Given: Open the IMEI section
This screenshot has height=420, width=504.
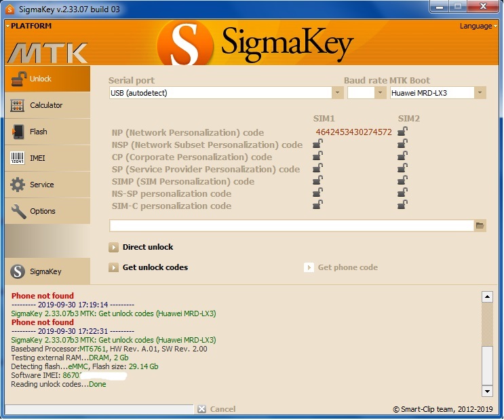Looking at the screenshot, I should coord(47,158).
